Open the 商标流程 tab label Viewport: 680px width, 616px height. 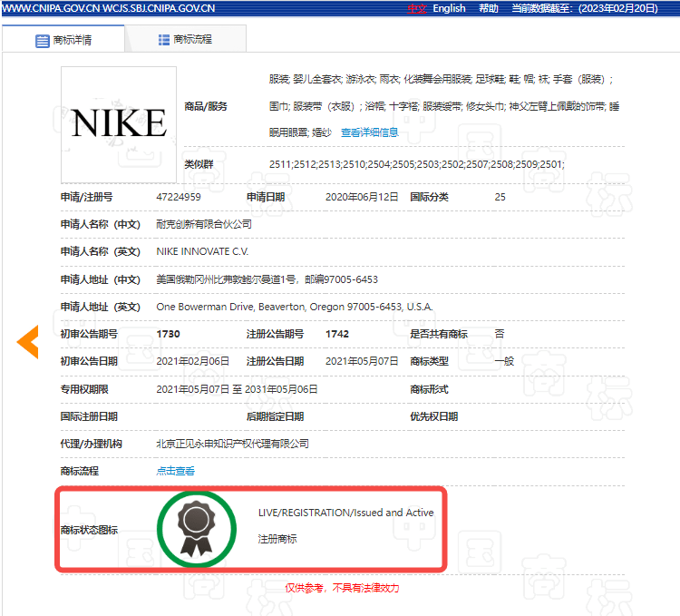(x=193, y=40)
